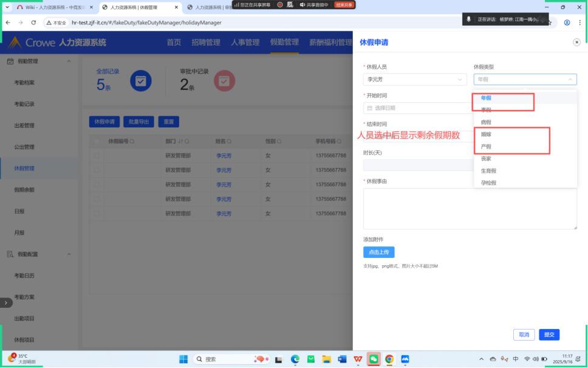Open the Chrome profile avatar icon

(567, 23)
